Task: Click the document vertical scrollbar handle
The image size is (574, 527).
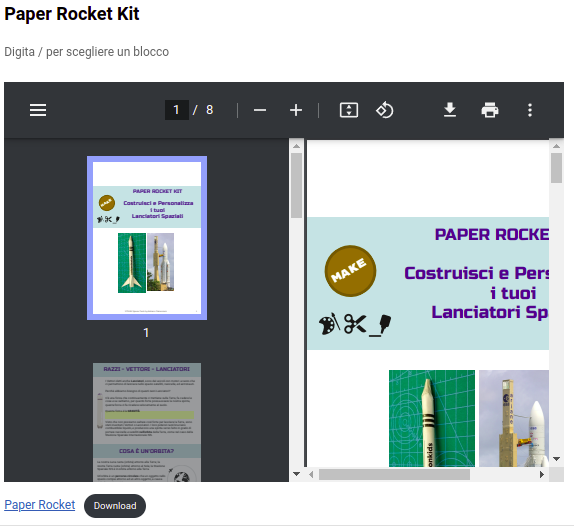Action: [556, 168]
